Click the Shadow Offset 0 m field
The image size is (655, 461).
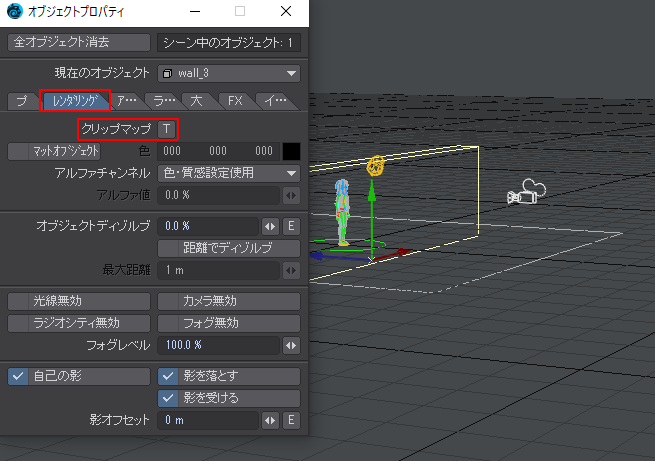[x=208, y=420]
